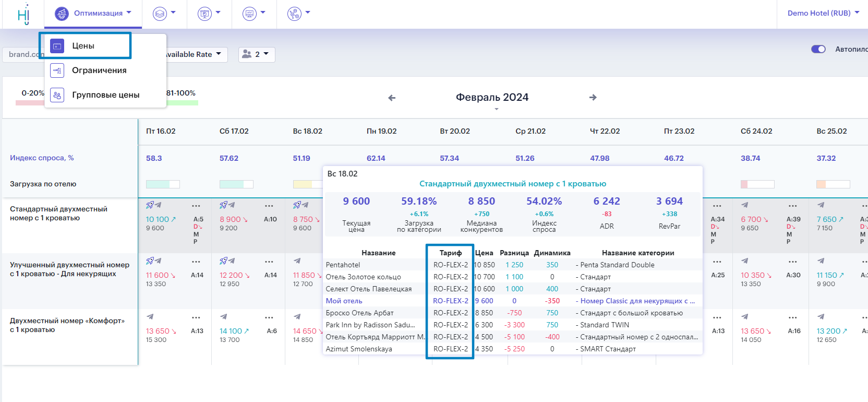Click the Двухместный номер «Комфорт» row label
The image size is (868, 402).
(67, 325)
